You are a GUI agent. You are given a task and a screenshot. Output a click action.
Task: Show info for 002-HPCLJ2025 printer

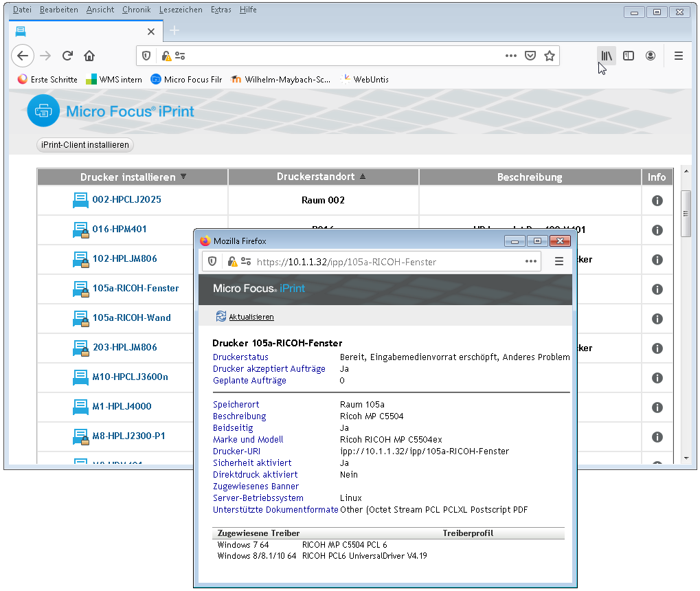[x=657, y=201]
